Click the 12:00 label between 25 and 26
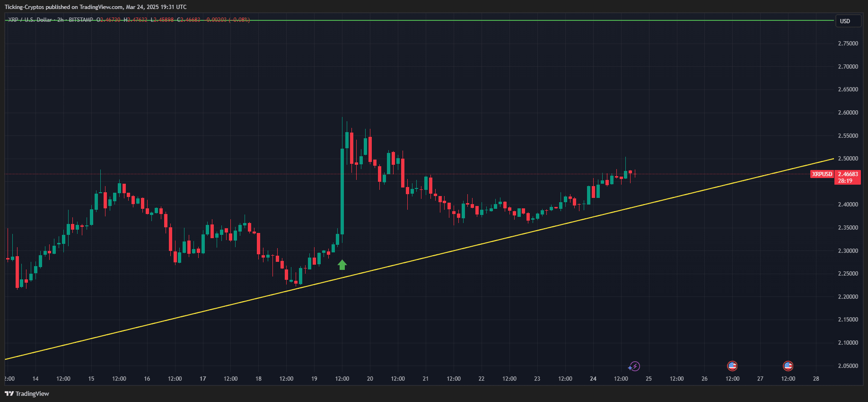This screenshot has height=402, width=868. (677, 379)
